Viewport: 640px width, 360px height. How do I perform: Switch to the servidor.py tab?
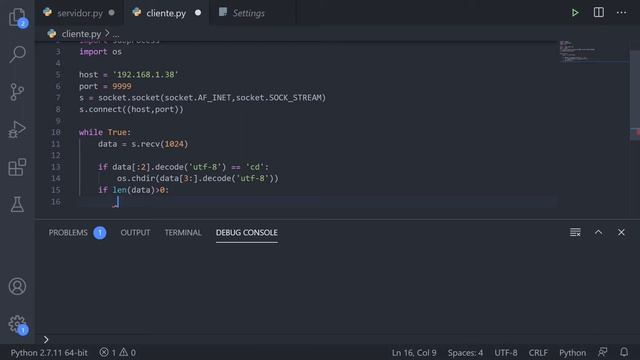click(x=80, y=13)
